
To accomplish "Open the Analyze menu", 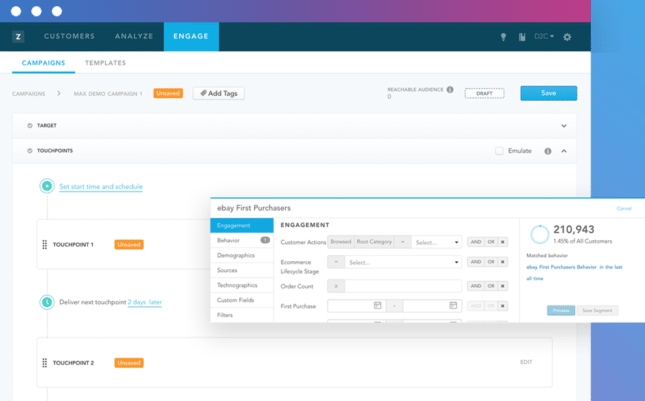I will 134,37.
